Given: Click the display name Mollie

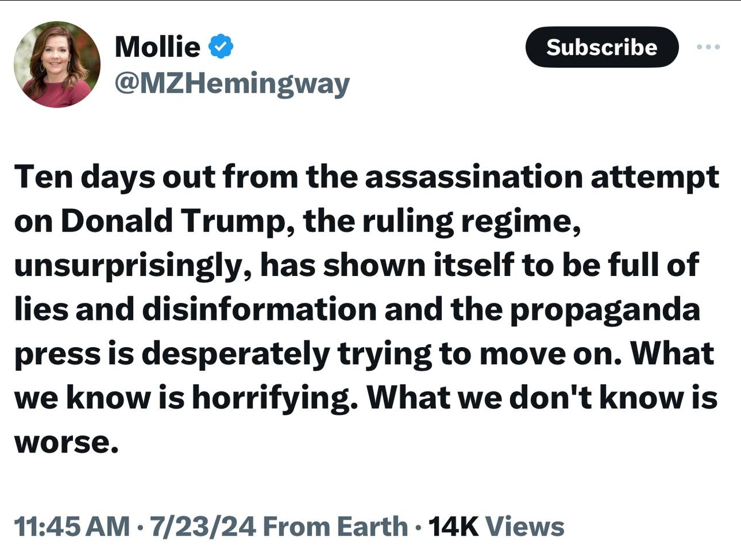Looking at the screenshot, I should pos(157,46).
